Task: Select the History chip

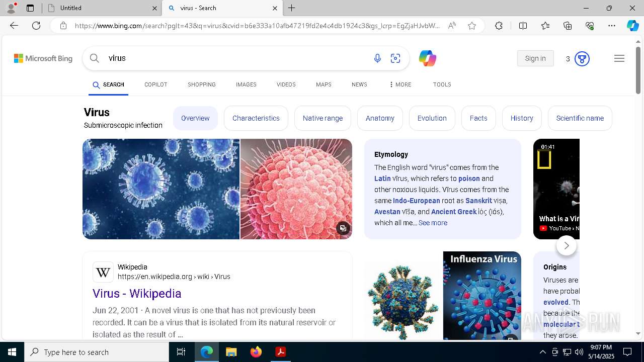Action: (x=522, y=118)
